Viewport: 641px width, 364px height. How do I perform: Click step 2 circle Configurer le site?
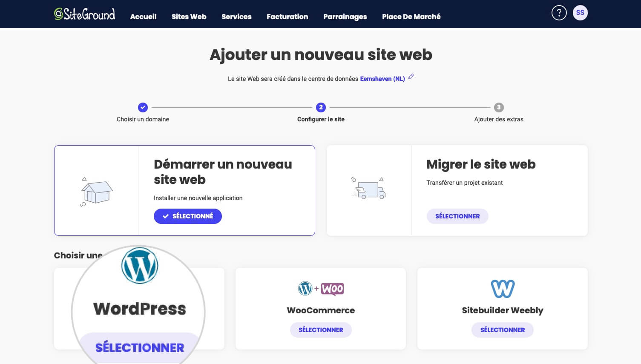[321, 107]
